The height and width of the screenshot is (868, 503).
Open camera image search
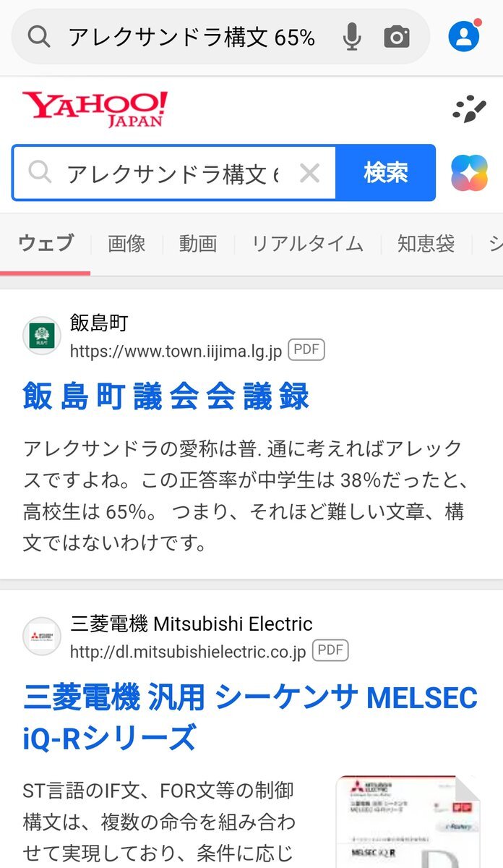click(396, 37)
